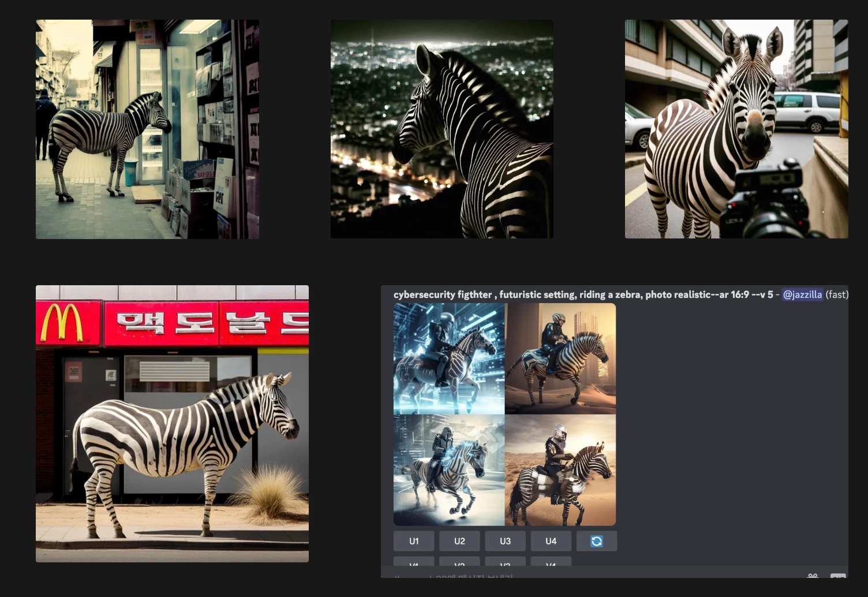The image size is (868, 597).
Task: Click the V4 variation button
Action: pyautogui.click(x=551, y=562)
